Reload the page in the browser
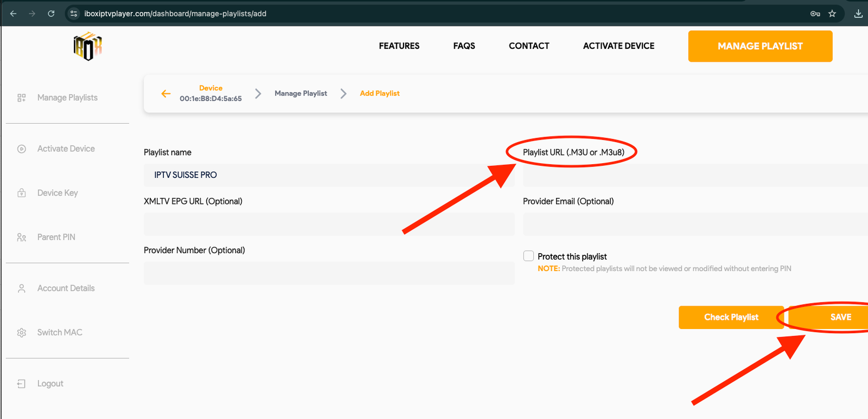Viewport: 868px width, 419px height. pos(51,14)
